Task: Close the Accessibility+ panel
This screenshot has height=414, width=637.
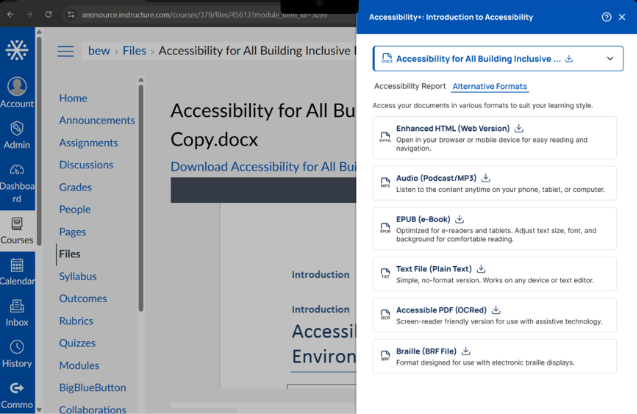Action: point(622,17)
